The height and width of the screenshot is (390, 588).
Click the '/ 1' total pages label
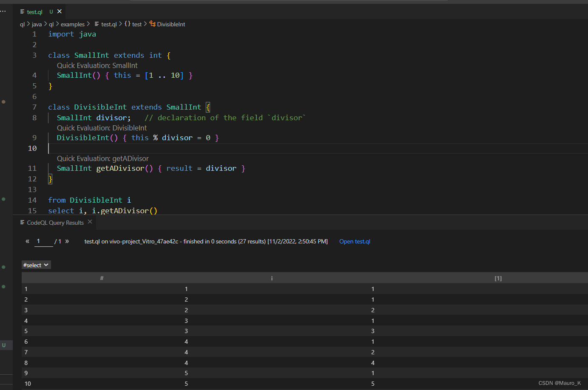[58, 241]
